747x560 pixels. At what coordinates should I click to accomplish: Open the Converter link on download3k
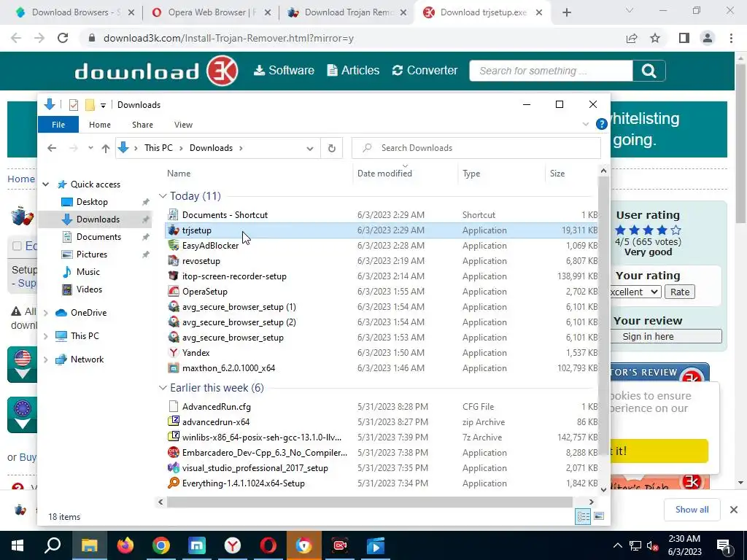425,71
